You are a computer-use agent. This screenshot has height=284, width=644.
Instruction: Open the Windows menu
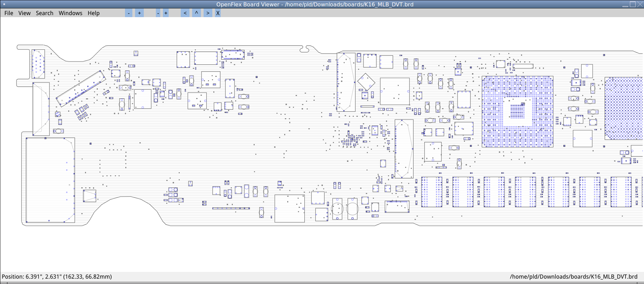tap(71, 13)
